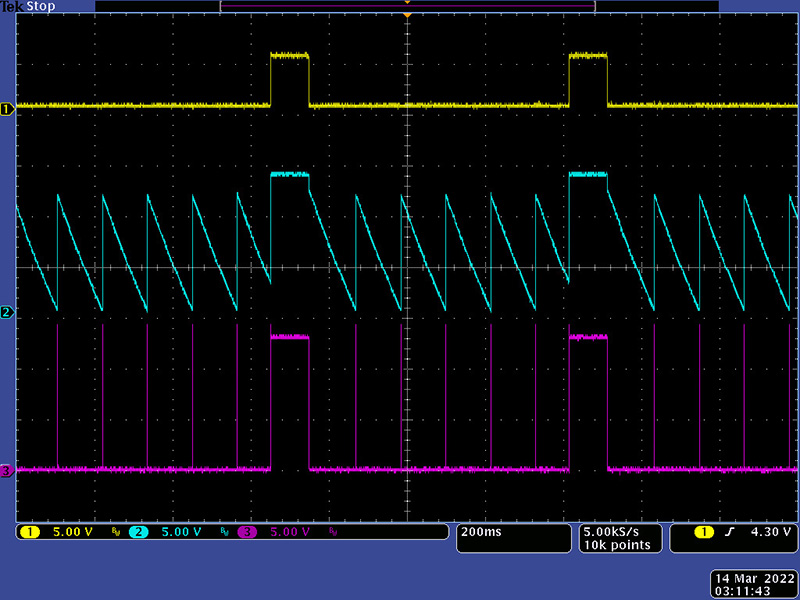Select the channel 3 5.00 V scale readout
The height and width of the screenshot is (600, 800).
[290, 532]
